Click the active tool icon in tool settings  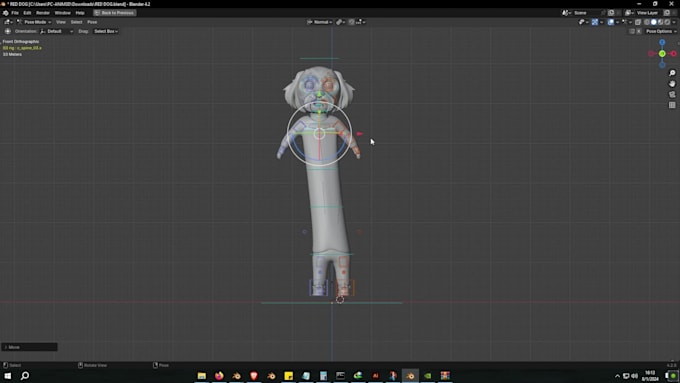tap(8, 31)
